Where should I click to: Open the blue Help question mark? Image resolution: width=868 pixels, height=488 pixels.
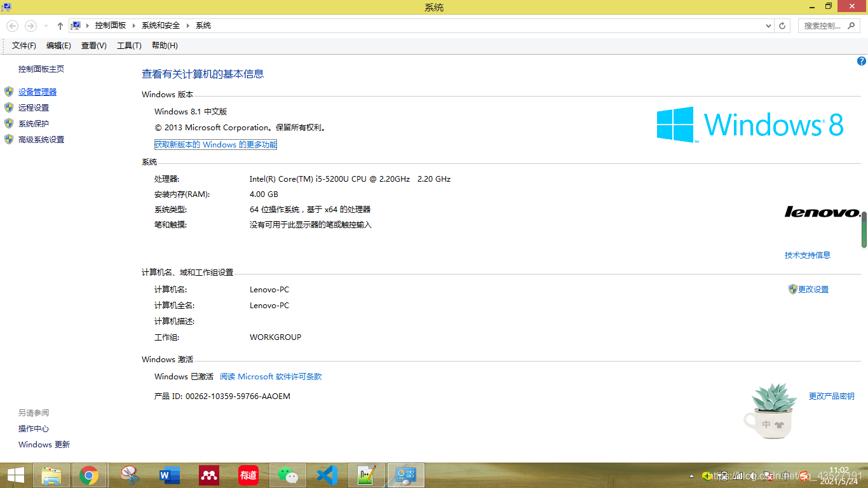tap(862, 62)
